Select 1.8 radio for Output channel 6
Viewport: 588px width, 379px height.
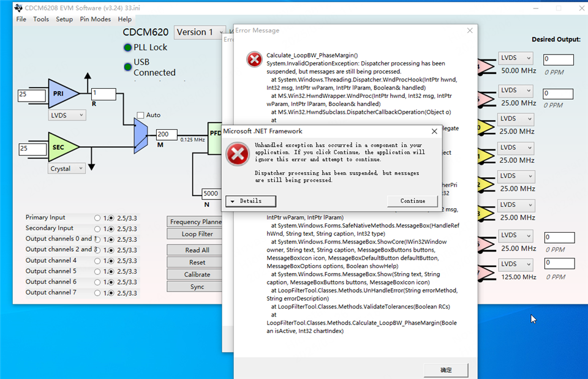click(x=97, y=282)
